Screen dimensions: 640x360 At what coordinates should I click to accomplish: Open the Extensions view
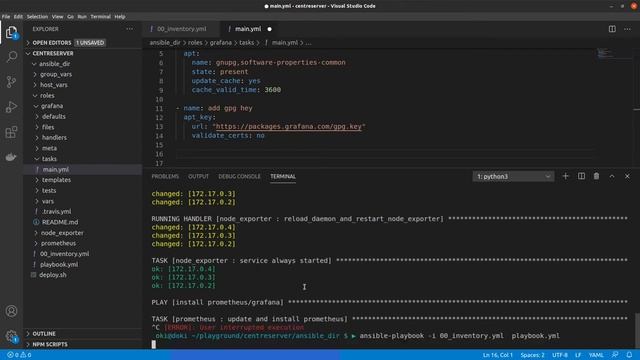[11, 132]
